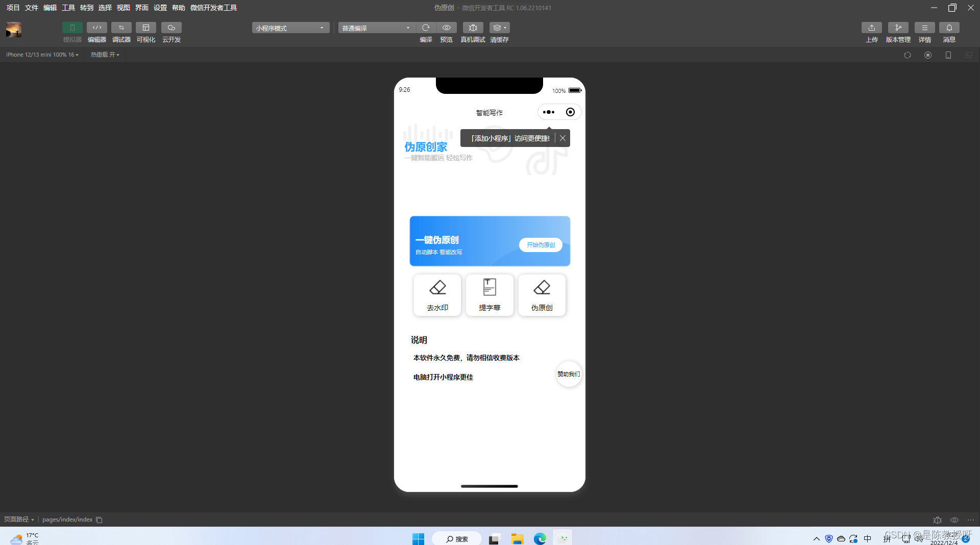Viewport: 980px width, 545px height.
Task: Open File Explorer from the taskbar
Action: [x=517, y=538]
